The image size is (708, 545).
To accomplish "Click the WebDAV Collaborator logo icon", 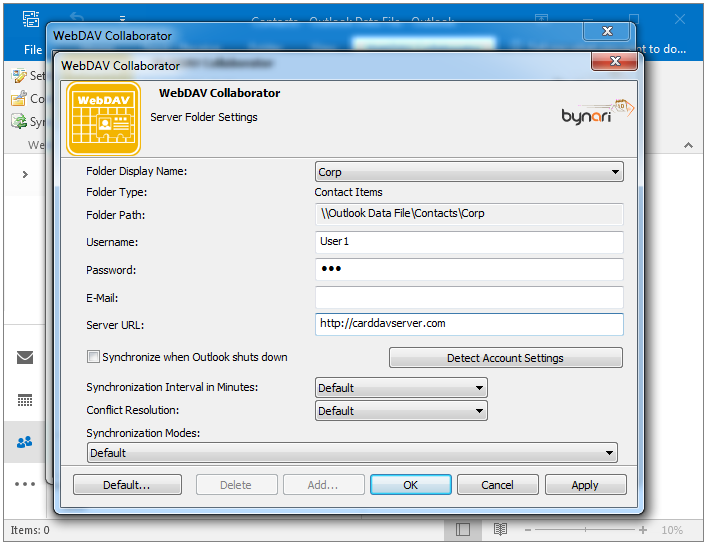I will 103,119.
